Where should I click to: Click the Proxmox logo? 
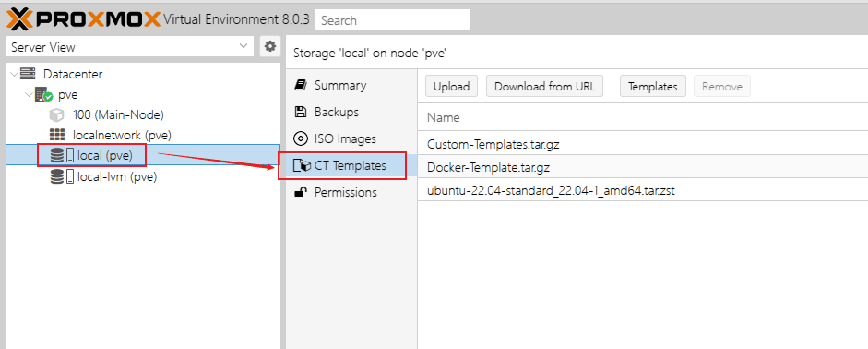tap(84, 20)
